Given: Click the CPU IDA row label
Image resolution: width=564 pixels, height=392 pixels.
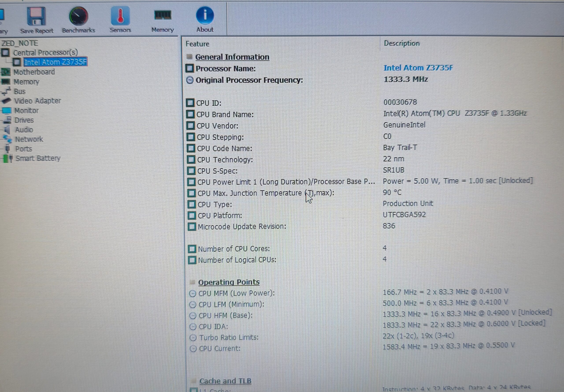Looking at the screenshot, I should point(213,326).
